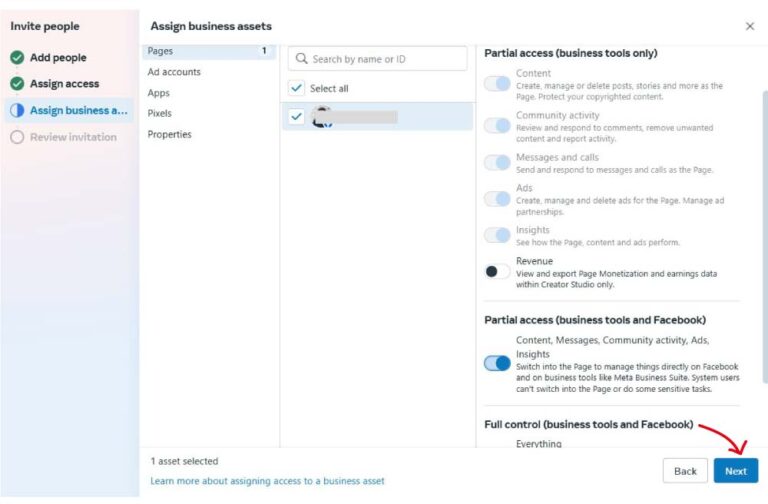Click the Revenue permission label
Image resolution: width=768 pixels, height=504 pixels.
(x=534, y=261)
